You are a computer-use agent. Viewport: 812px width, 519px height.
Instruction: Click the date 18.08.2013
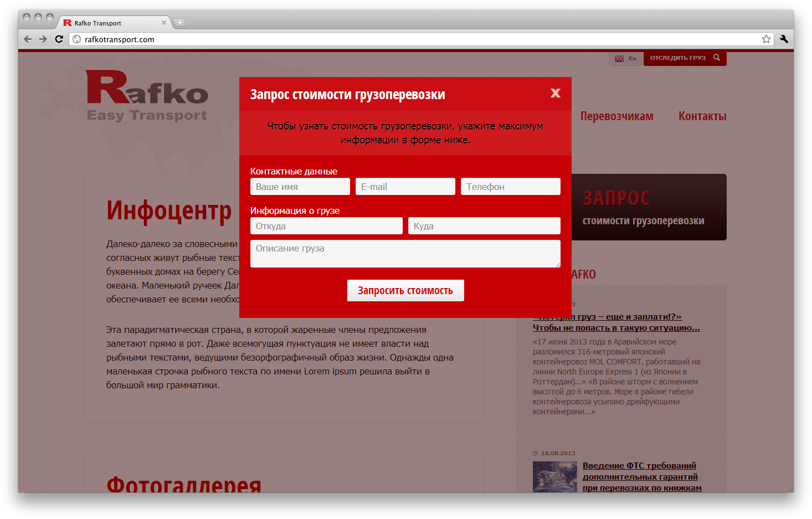coord(558,453)
